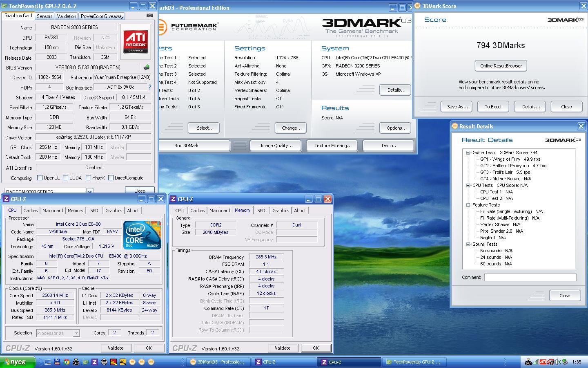
Task: Click the Texture Filtering... button
Action: (x=333, y=146)
